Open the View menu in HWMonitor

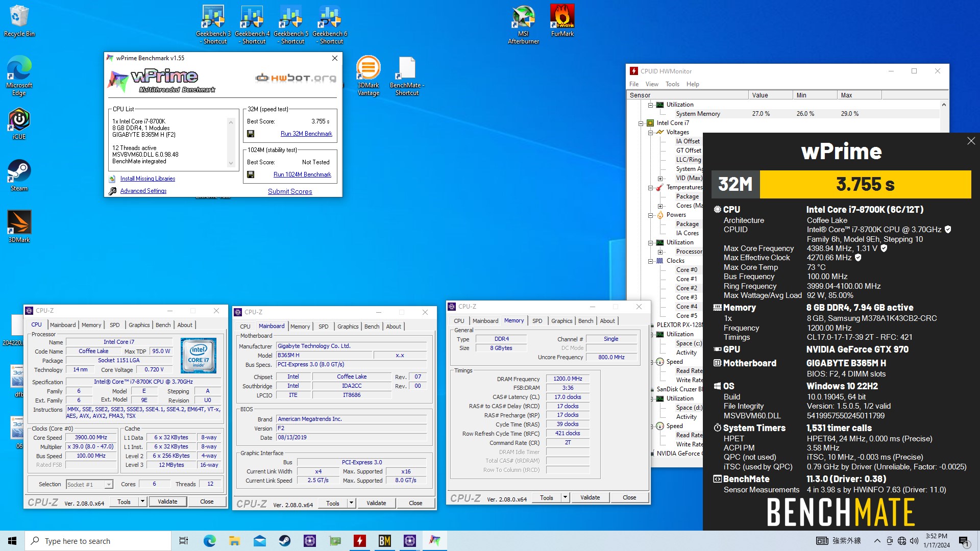click(x=652, y=84)
